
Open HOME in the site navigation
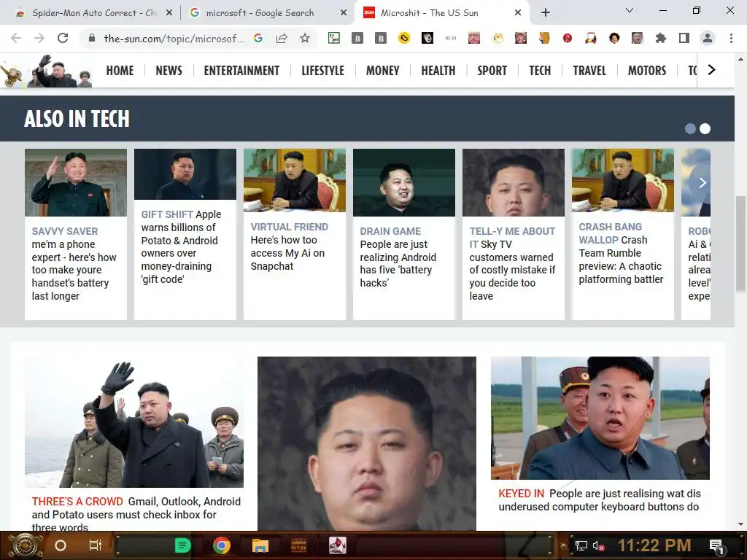tap(120, 71)
